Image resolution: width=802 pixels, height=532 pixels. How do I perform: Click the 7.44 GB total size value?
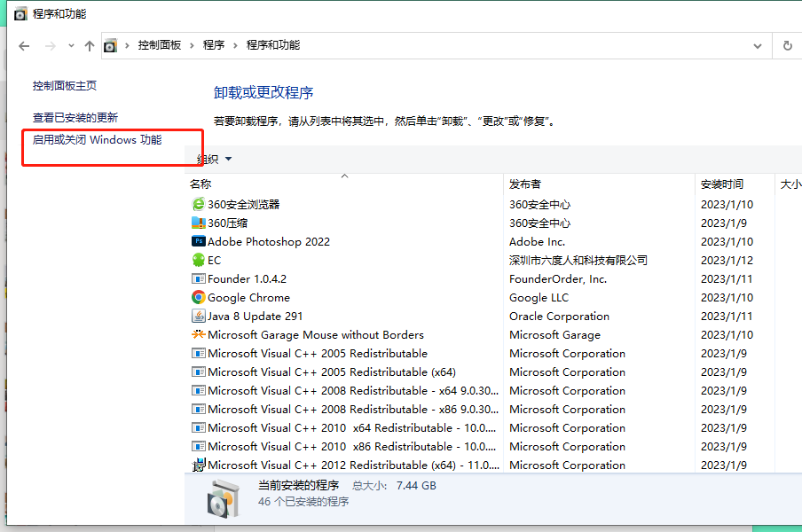tap(416, 486)
